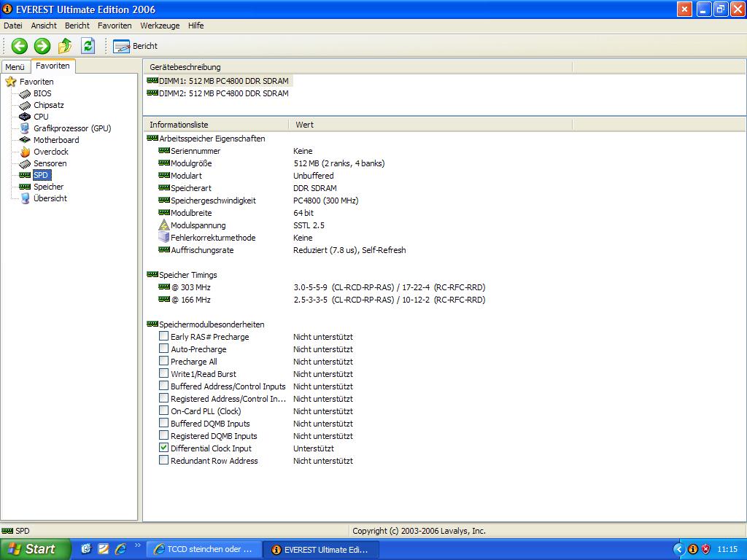747x560 pixels.
Task: Toggle the Precharge All checkbox
Action: [163, 361]
